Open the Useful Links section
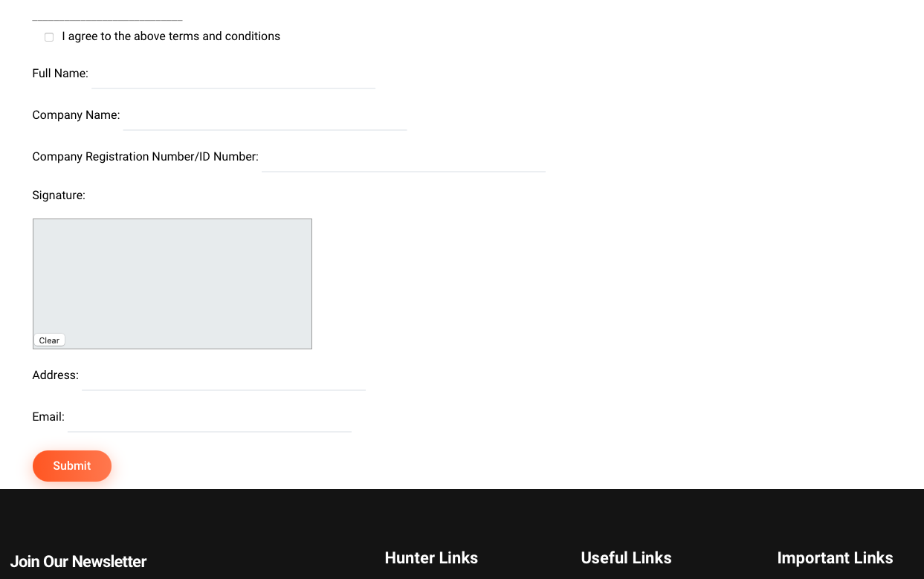924x579 pixels. [626, 558]
